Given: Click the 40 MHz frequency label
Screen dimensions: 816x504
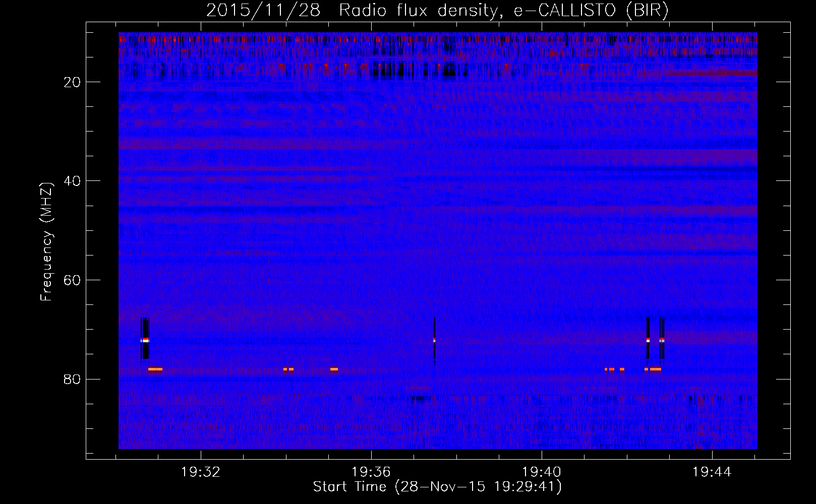Looking at the screenshot, I should coord(72,181).
